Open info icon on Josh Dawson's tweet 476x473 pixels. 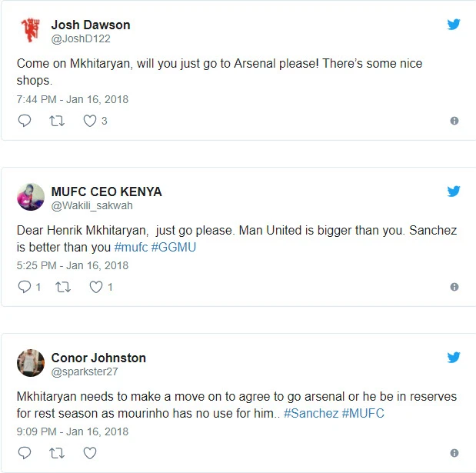(454, 121)
